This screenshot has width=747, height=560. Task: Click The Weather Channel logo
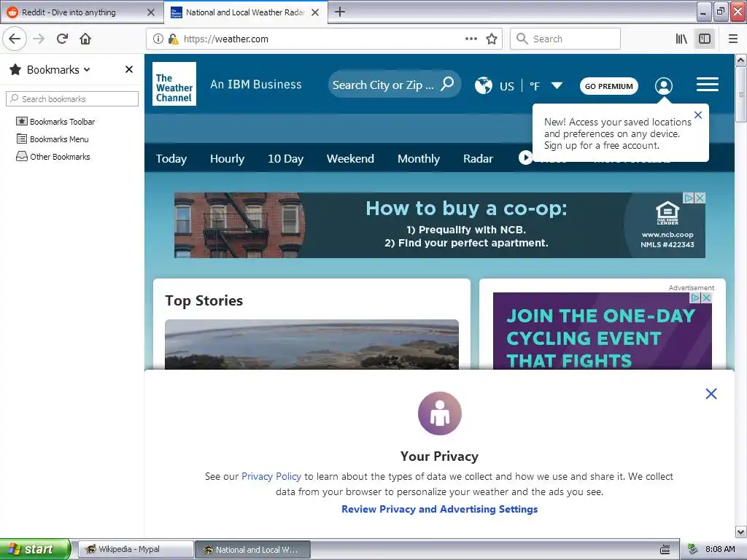pyautogui.click(x=174, y=84)
